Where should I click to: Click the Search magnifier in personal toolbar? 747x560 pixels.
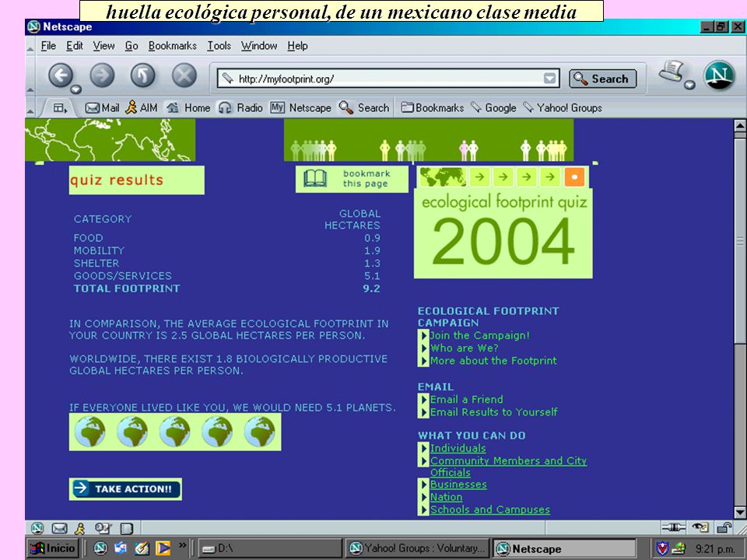pos(364,108)
